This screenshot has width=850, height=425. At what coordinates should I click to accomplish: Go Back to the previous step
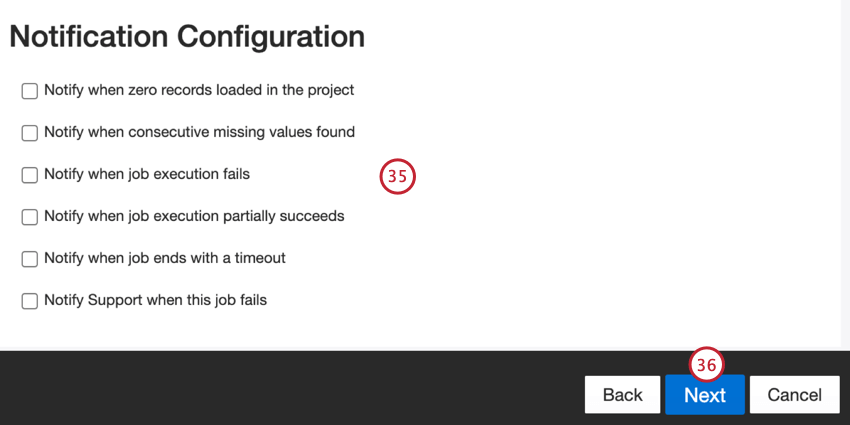point(622,395)
